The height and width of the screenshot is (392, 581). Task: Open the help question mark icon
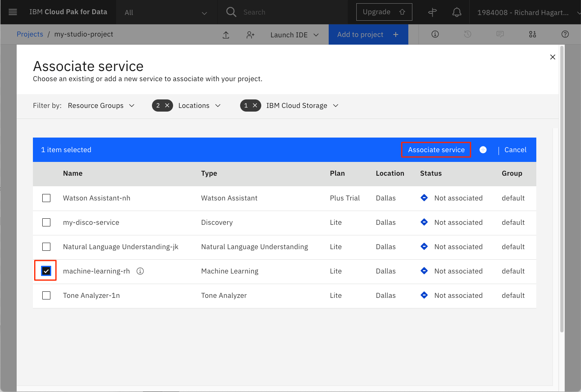(x=565, y=34)
